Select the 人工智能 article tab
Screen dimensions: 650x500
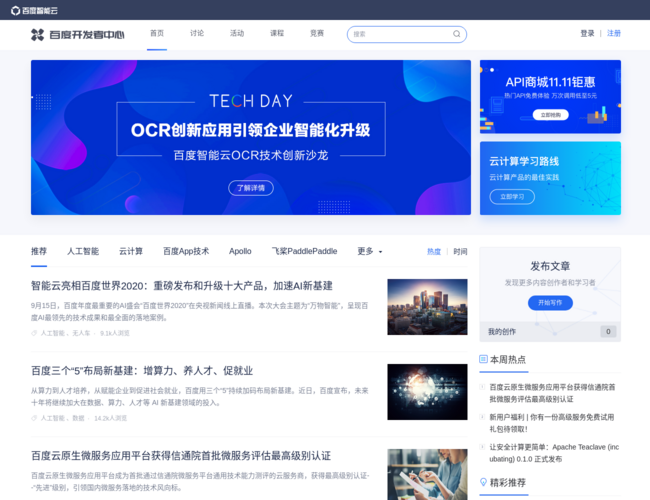pos(83,251)
